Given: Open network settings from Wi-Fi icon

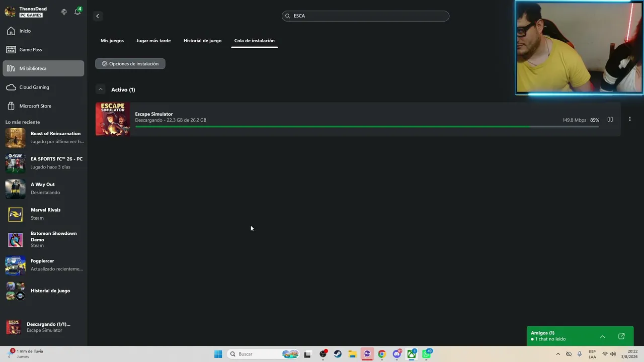Looking at the screenshot, I should point(605,354).
